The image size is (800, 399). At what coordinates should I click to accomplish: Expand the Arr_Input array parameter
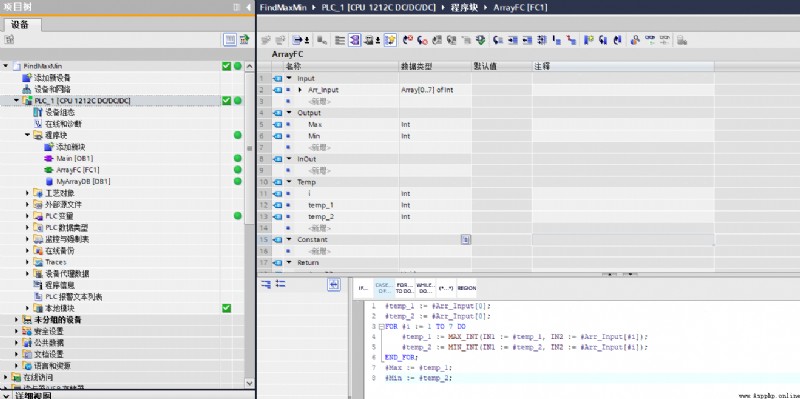tap(300, 90)
